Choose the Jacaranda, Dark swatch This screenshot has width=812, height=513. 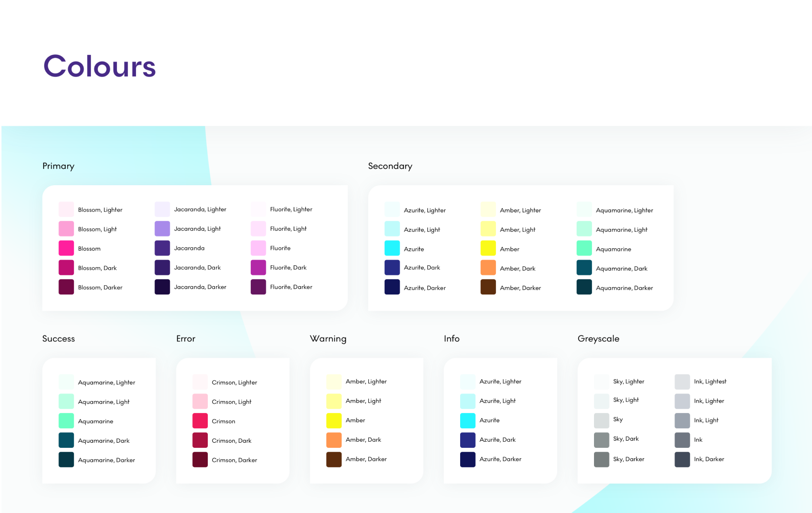[162, 268]
